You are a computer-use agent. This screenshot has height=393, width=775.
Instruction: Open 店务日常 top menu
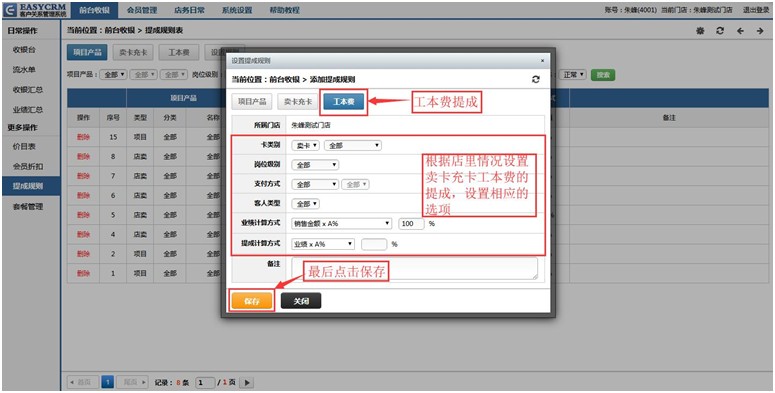[x=189, y=10]
